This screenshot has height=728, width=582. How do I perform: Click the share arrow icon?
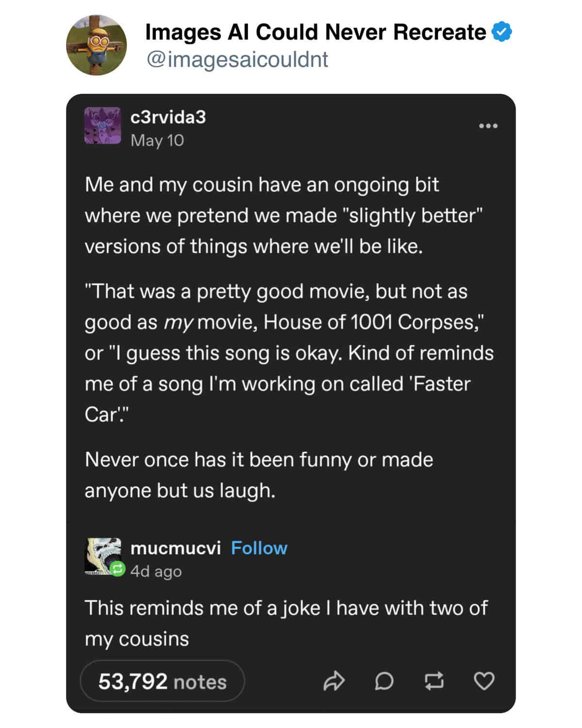[x=334, y=681]
